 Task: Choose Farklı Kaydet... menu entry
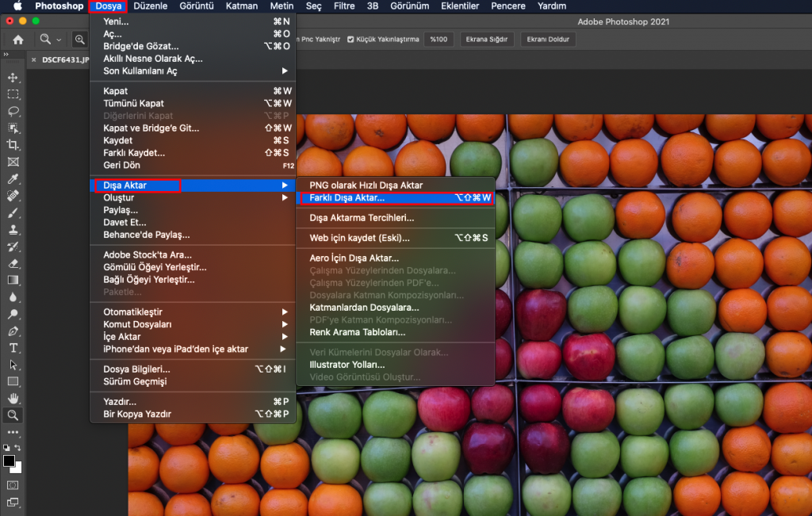(x=193, y=153)
